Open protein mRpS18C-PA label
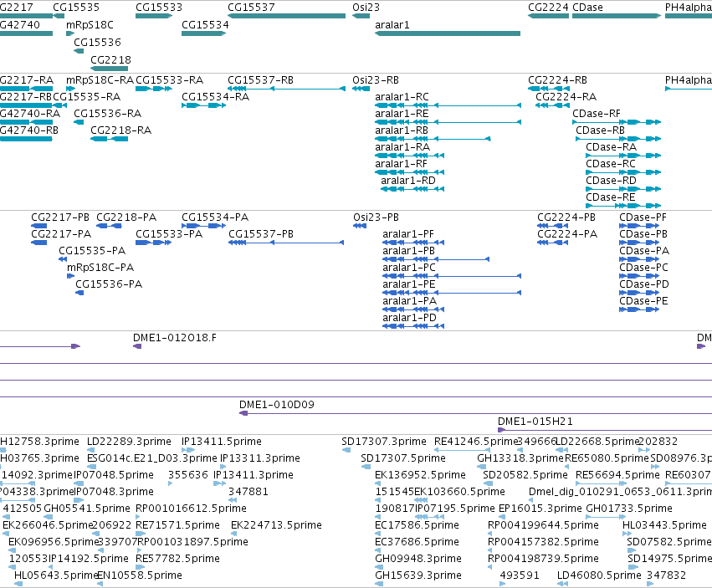 pyautogui.click(x=100, y=268)
